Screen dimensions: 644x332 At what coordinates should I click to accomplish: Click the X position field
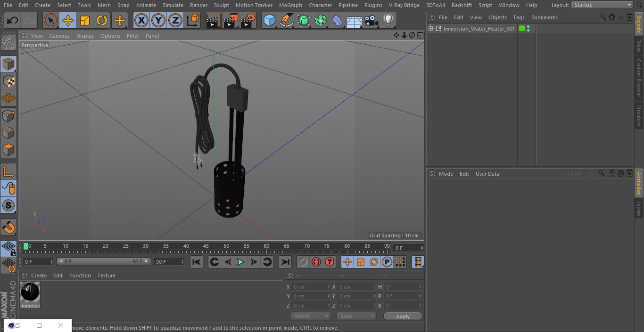[311, 287]
